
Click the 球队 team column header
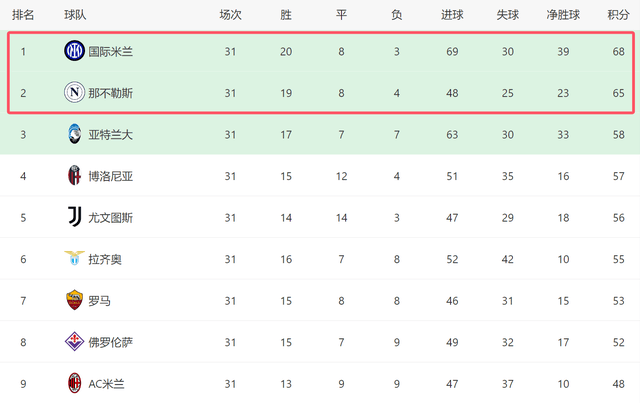coord(75,15)
